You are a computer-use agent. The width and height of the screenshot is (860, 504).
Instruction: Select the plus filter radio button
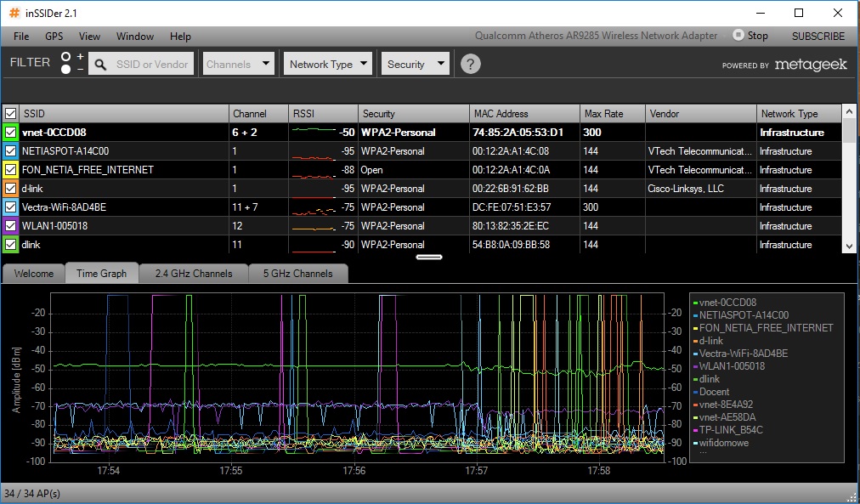pos(66,57)
